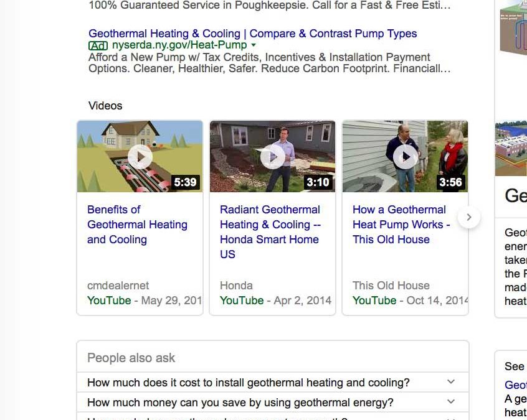Open Geothermal Heating & Cooling ad link
This screenshot has width=527, height=420.
point(252,34)
